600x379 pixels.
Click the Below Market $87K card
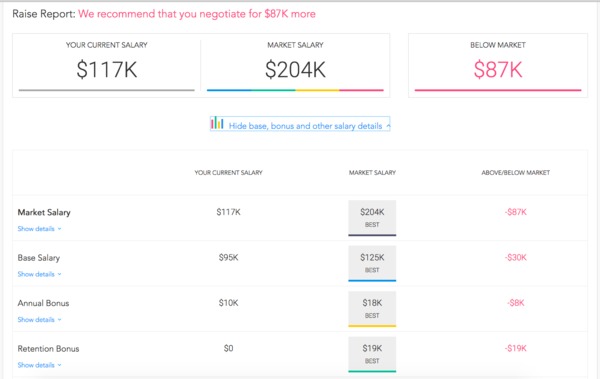pyautogui.click(x=498, y=65)
